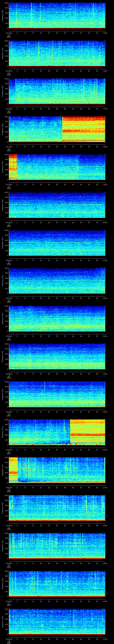Click the '18:20:00' start time label

(9, 260)
